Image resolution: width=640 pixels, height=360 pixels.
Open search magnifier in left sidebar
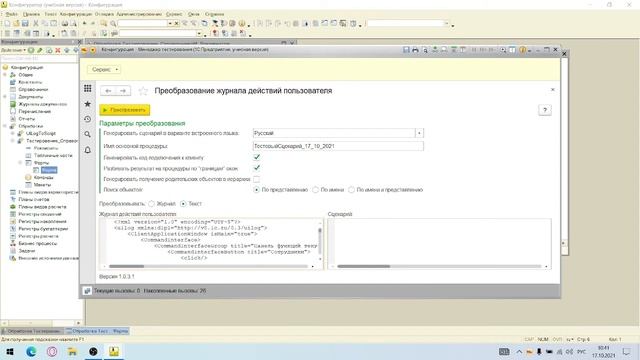(88, 134)
